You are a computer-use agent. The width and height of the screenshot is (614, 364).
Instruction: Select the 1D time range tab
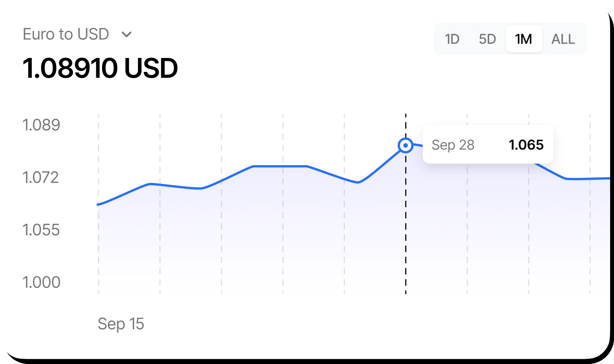(x=452, y=39)
